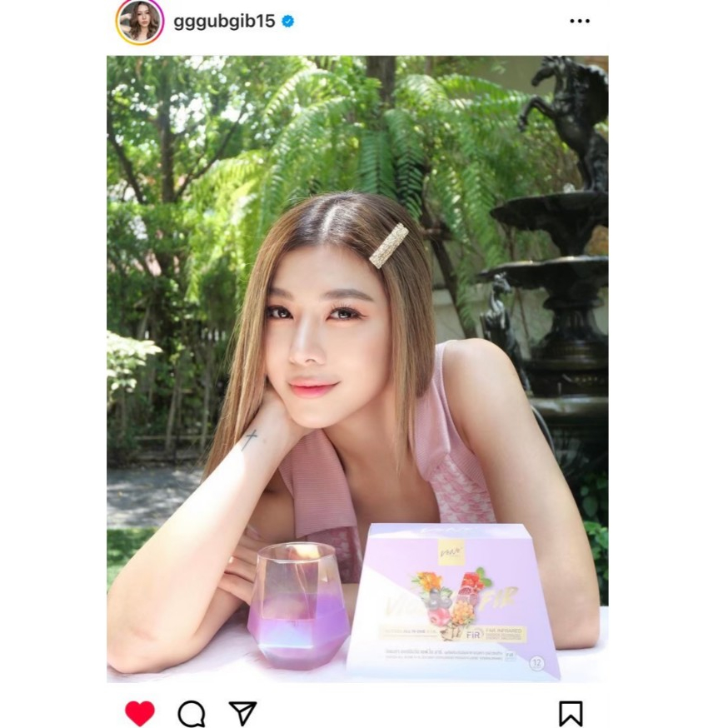Image resolution: width=728 pixels, height=728 pixels.
Task: Open the gggubgib15 profile picture story
Action: 139,22
